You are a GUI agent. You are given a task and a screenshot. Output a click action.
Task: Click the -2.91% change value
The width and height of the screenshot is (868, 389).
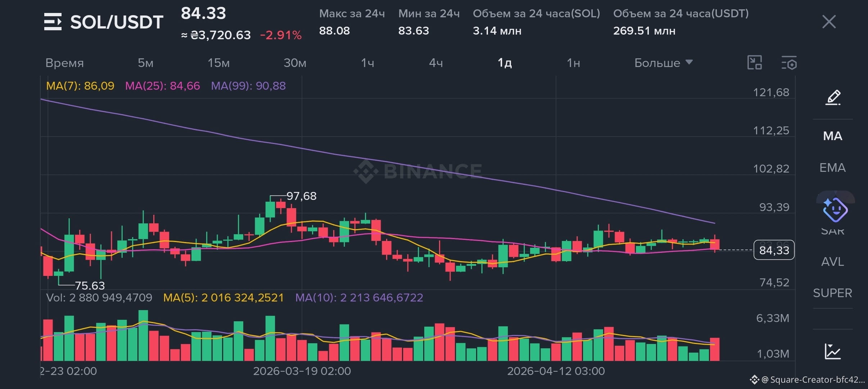[x=281, y=35]
